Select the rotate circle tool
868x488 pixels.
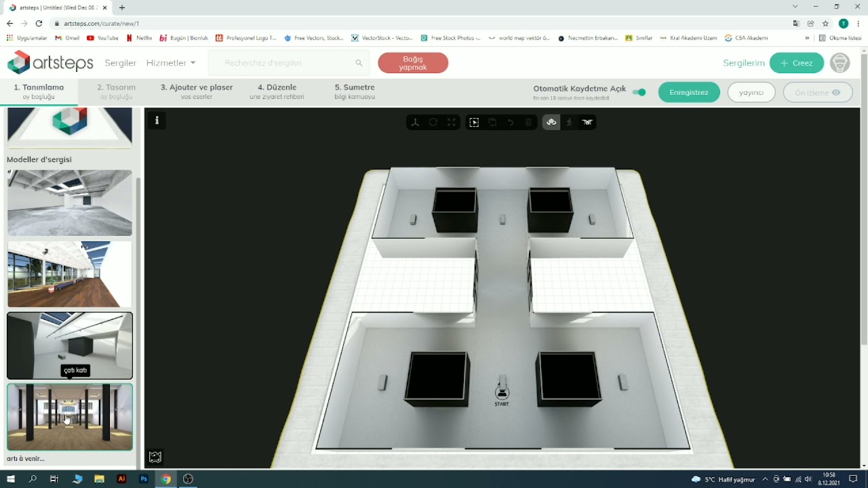click(433, 122)
